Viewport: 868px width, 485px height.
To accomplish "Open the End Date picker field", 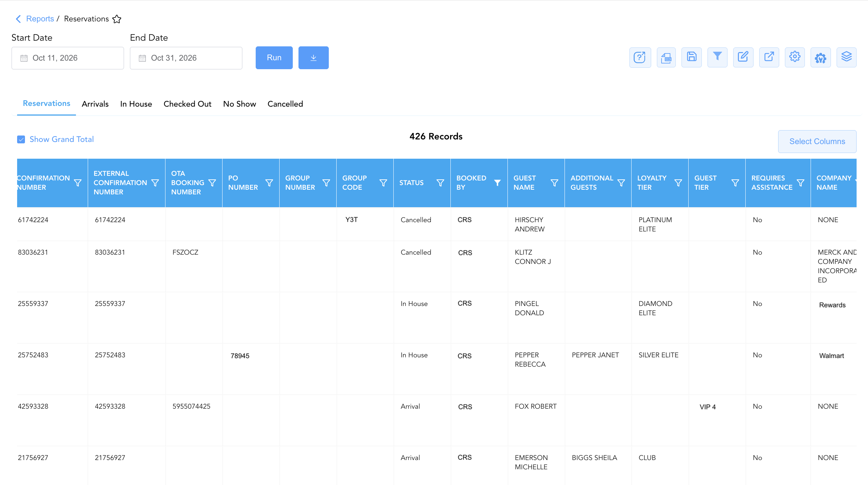I will click(186, 58).
